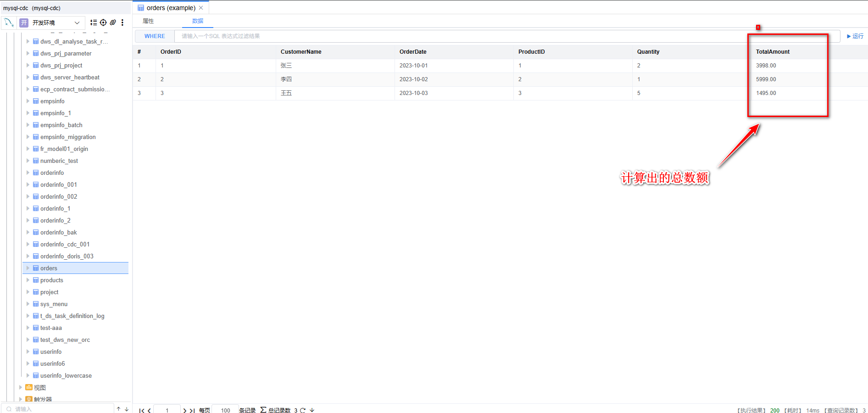This screenshot has height=413, width=868.
Task: Click the link chain icon in the sidebar toolbar
Action: (x=113, y=22)
